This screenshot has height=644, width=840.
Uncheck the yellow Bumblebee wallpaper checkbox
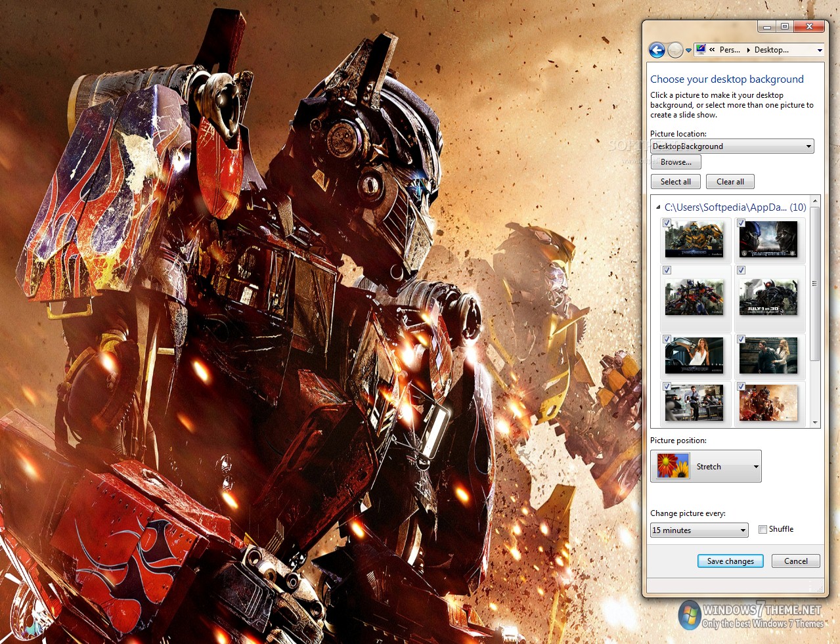[667, 223]
